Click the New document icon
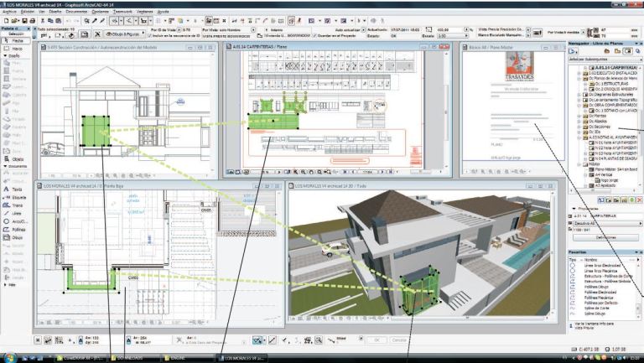644x363 pixels. [7, 20]
